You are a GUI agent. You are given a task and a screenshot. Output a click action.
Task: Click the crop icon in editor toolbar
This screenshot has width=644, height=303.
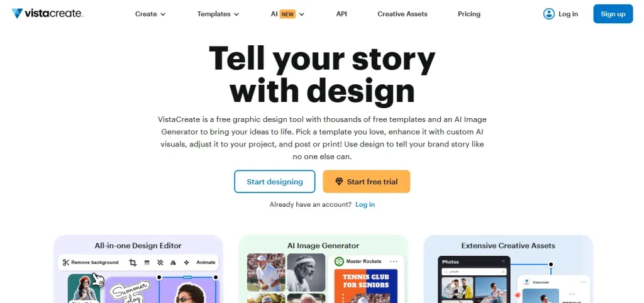pyautogui.click(x=133, y=262)
